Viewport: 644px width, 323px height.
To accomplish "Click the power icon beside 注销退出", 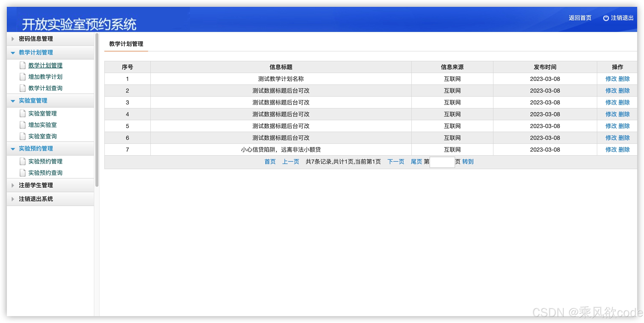I will tap(606, 18).
